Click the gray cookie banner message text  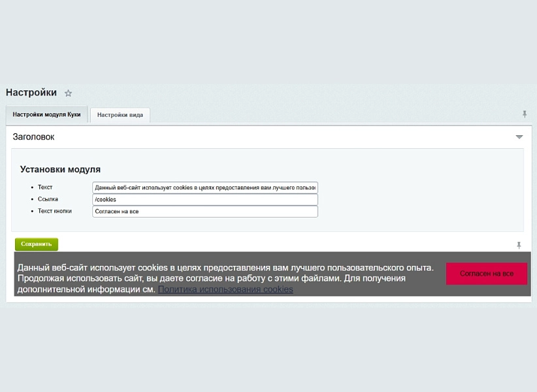[225, 278]
